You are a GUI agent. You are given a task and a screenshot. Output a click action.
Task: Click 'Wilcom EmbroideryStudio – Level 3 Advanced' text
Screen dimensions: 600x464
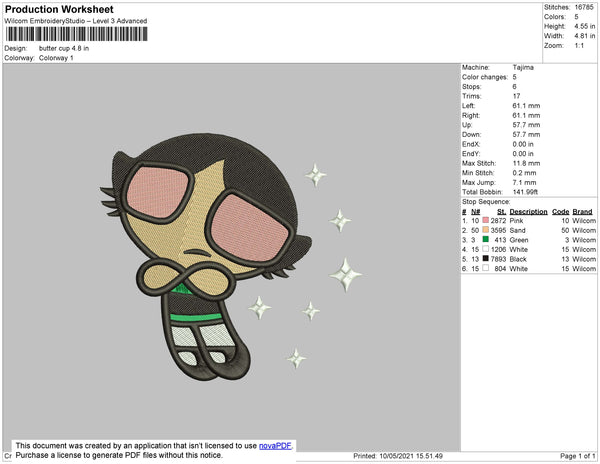pos(76,21)
